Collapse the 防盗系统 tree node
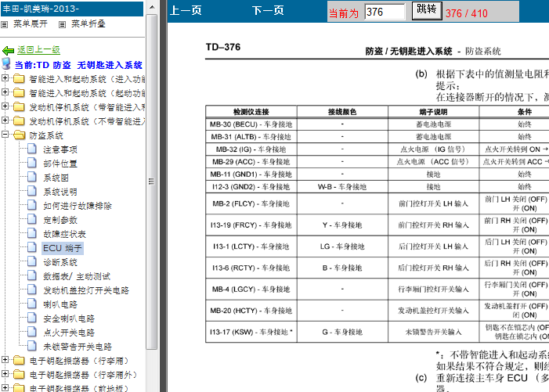The width and height of the screenshot is (549, 392). pyautogui.click(x=5, y=134)
